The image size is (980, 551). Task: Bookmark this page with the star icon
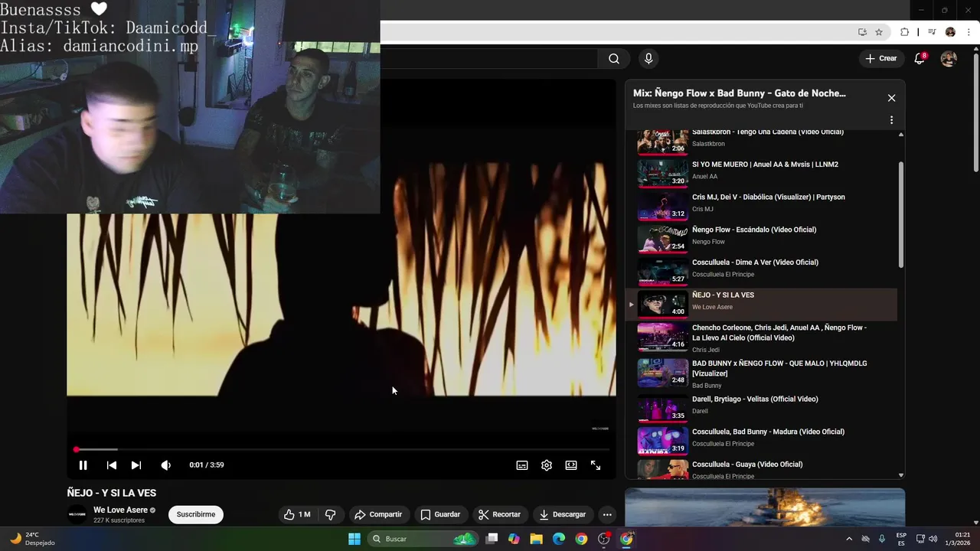[x=879, y=32]
